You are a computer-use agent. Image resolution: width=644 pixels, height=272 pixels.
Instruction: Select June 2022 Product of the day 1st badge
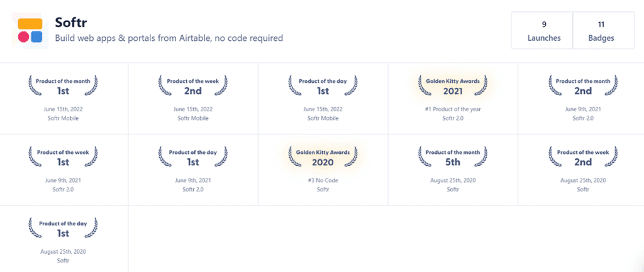pos(323,85)
